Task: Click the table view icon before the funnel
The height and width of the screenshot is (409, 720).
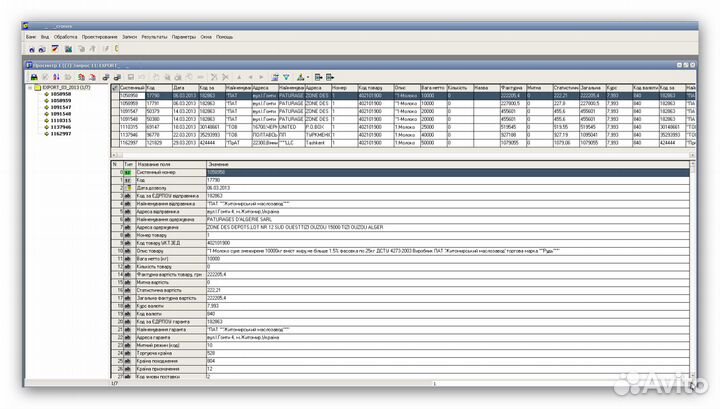Action: click(x=275, y=77)
